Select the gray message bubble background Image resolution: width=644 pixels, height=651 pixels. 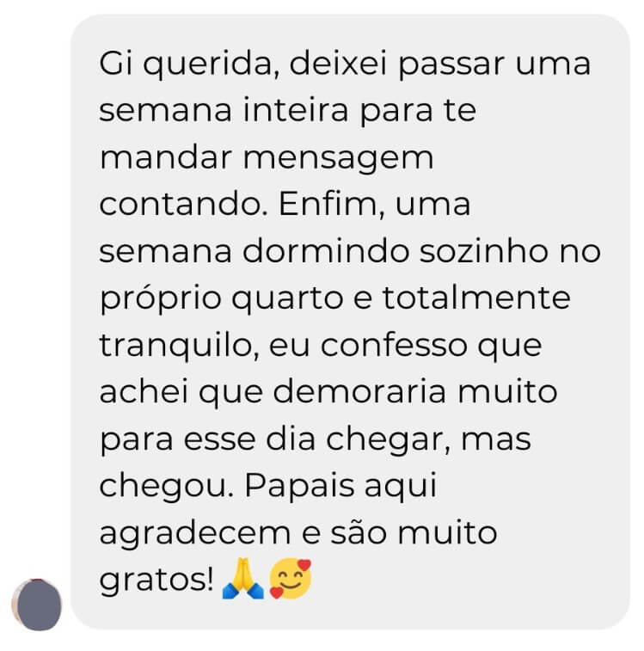pos(350,322)
